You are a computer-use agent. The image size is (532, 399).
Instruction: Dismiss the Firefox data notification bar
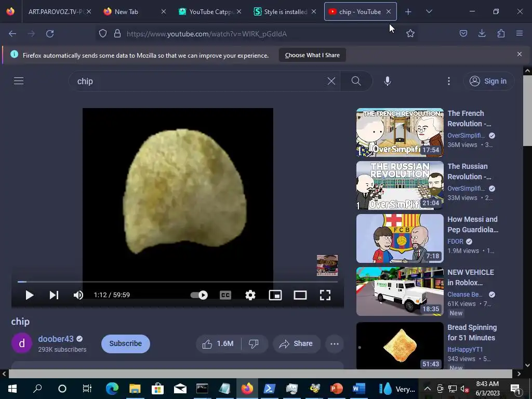pyautogui.click(x=520, y=54)
